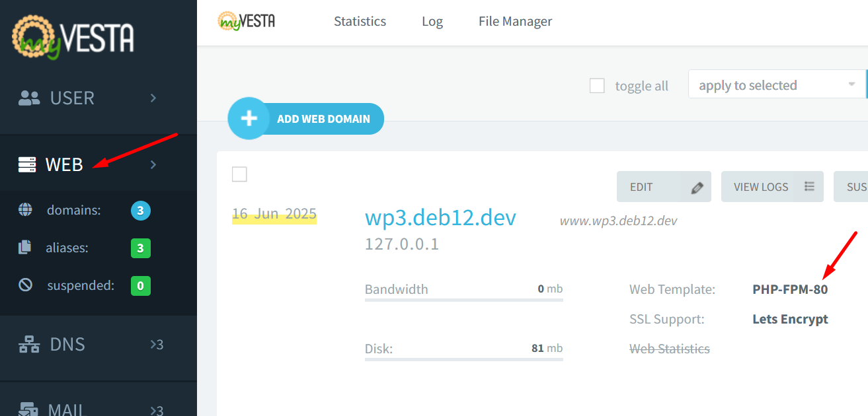Click the domains count badge 3
Image resolution: width=868 pixels, height=416 pixels.
(141, 211)
